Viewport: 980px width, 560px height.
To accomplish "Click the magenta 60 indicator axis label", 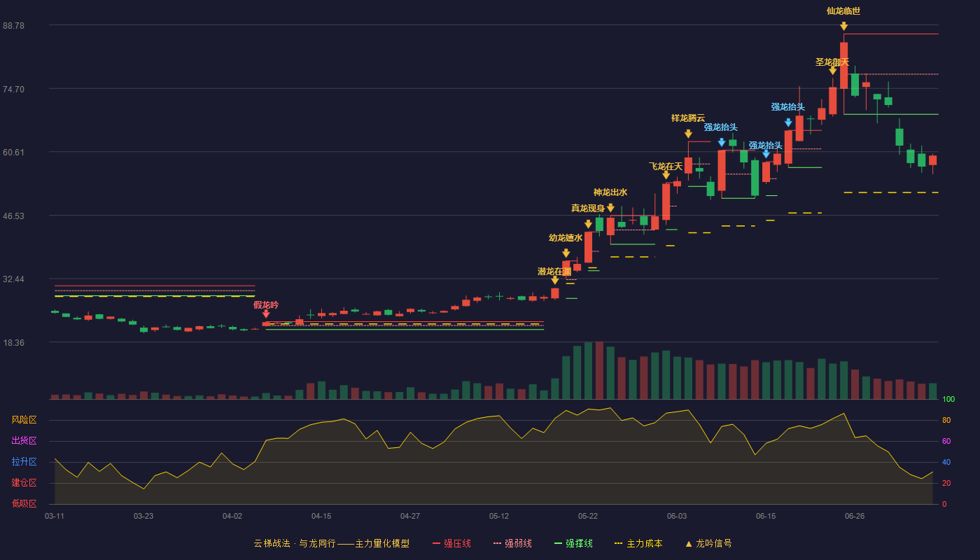I will (946, 441).
